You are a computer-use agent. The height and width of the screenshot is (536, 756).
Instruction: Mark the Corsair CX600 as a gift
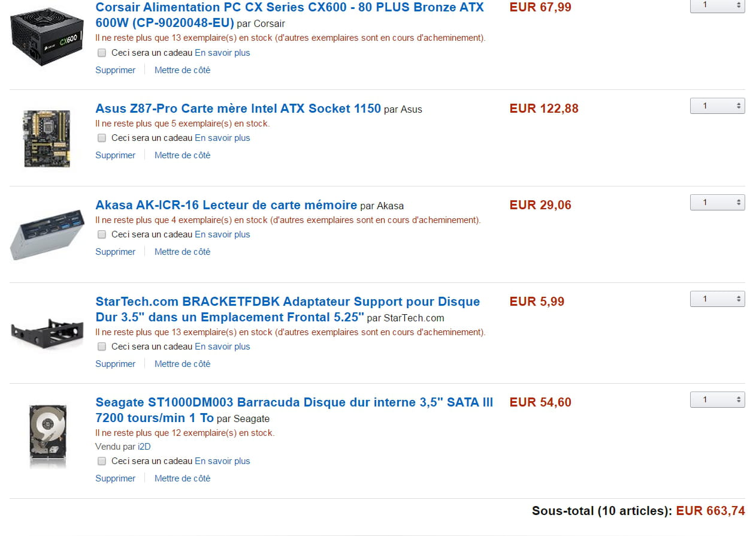tap(102, 53)
